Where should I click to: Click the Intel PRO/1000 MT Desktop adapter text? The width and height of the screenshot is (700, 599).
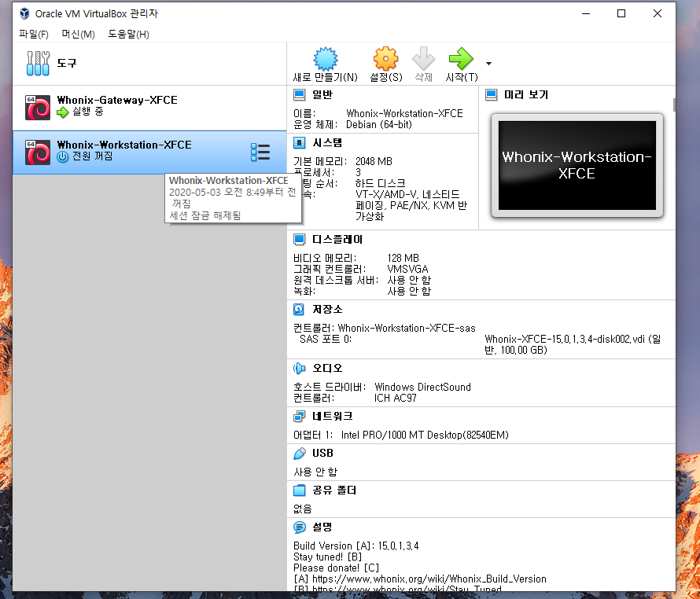coord(425,435)
